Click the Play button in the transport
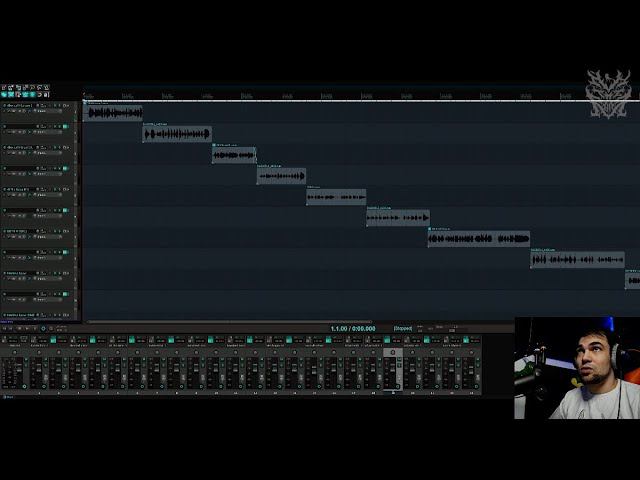640x480 pixels. point(27,329)
